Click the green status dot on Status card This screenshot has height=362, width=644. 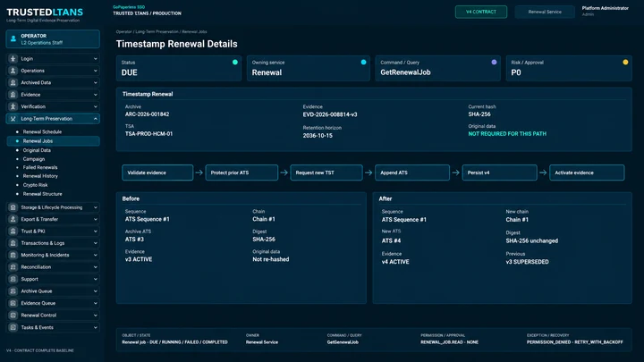coord(235,63)
